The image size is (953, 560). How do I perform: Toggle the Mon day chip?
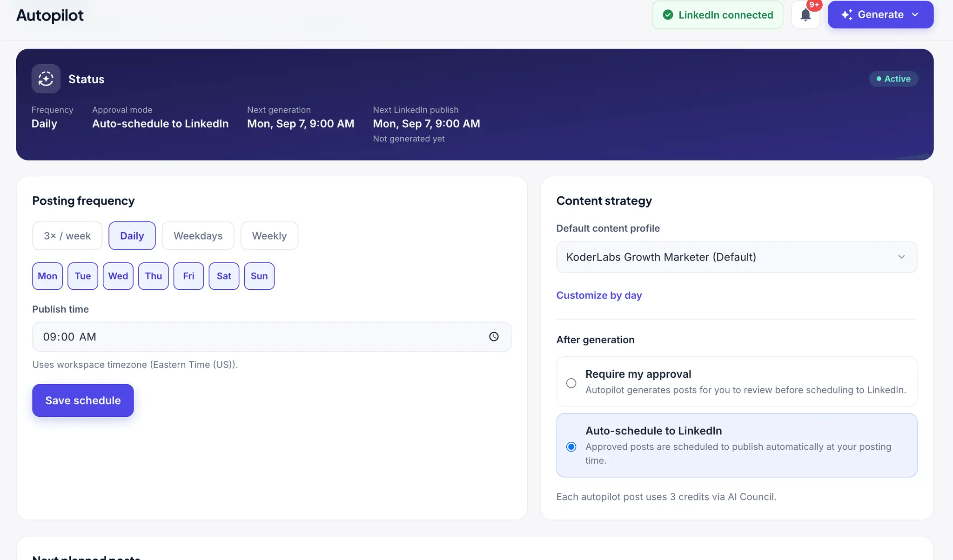pos(47,276)
